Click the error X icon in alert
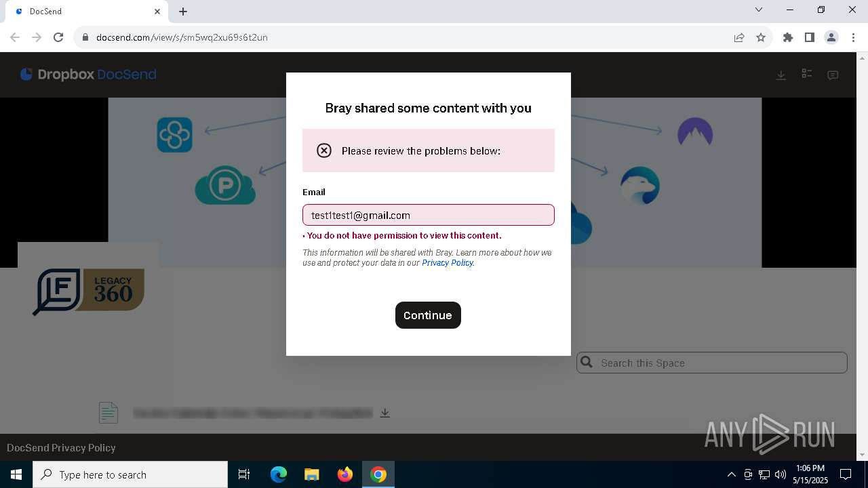Viewport: 868px width, 488px height. [324, 150]
